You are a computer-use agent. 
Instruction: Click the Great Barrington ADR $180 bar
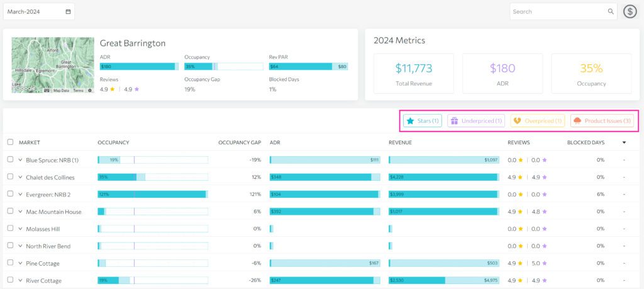pyautogui.click(x=139, y=67)
